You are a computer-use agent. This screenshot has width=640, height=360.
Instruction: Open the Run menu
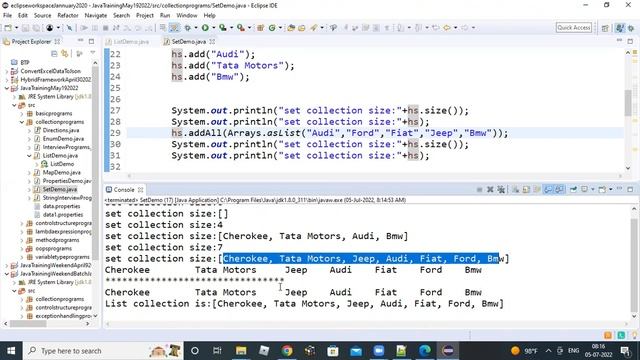[165, 16]
